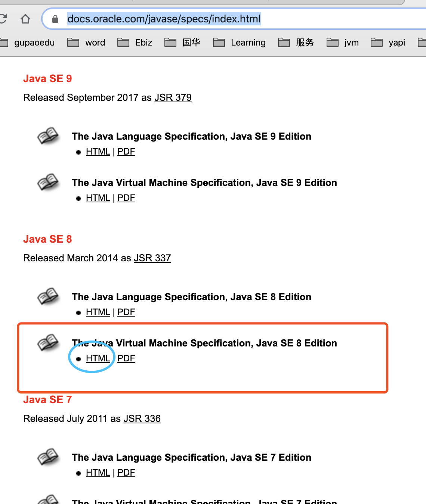Click the Java SE 8 heading

(47, 239)
